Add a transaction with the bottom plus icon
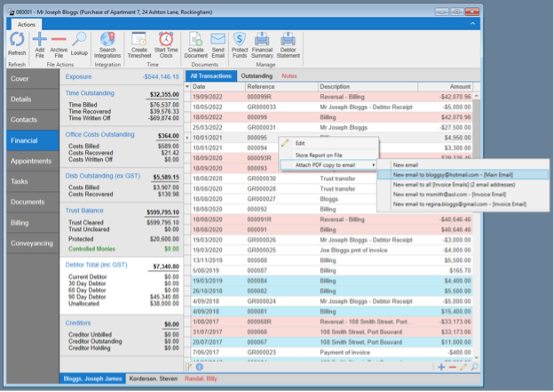 (x=441, y=367)
